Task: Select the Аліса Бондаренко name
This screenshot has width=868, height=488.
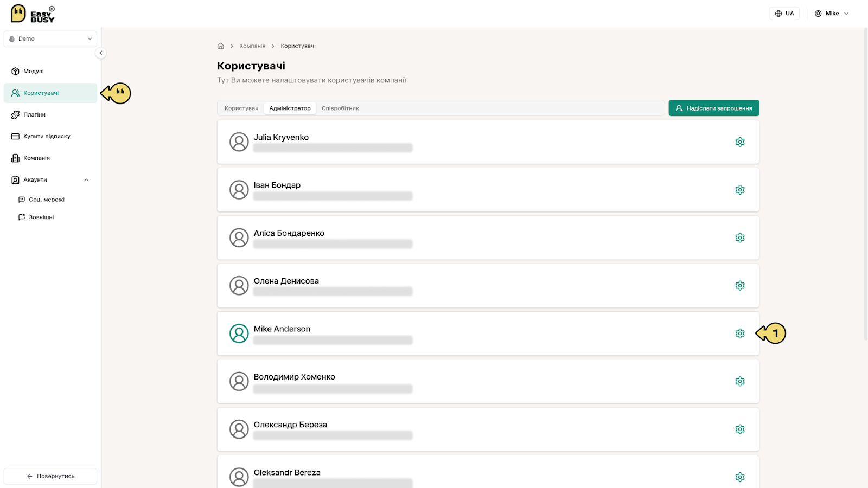Action: pos(289,233)
